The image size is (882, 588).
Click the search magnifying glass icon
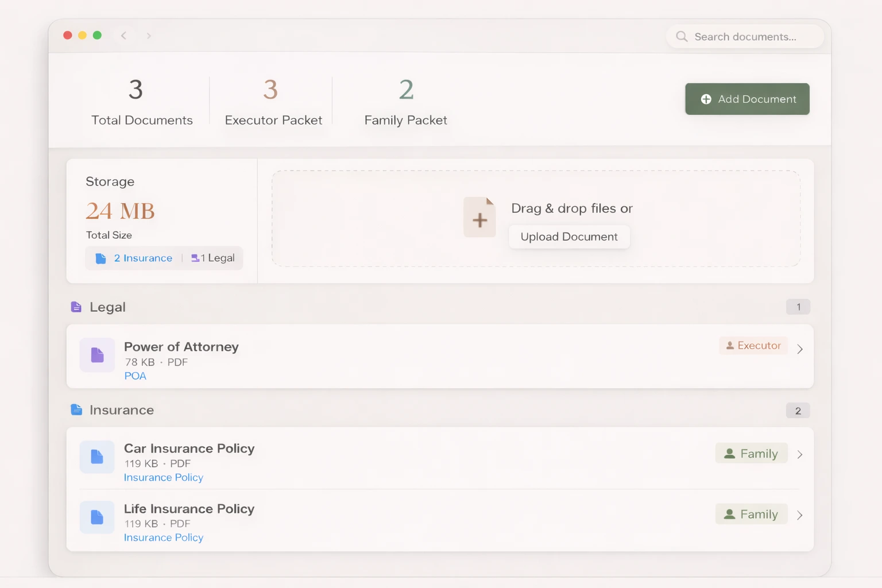(682, 36)
